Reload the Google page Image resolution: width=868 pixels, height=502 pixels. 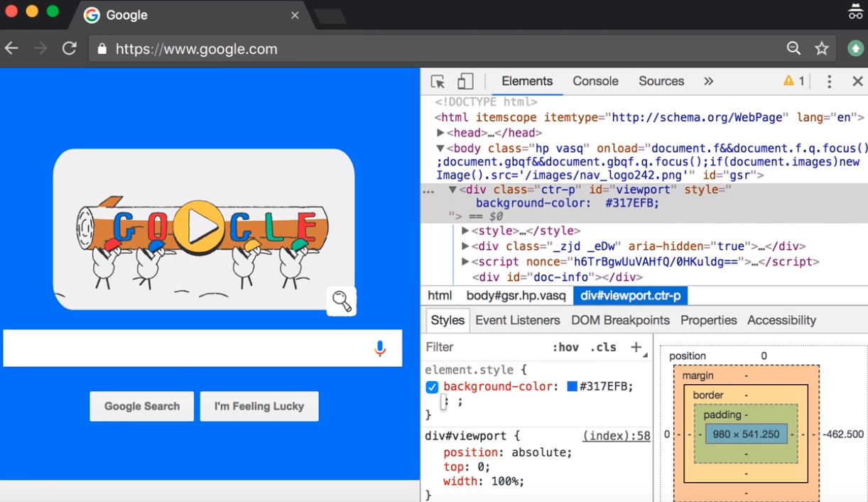click(x=69, y=48)
